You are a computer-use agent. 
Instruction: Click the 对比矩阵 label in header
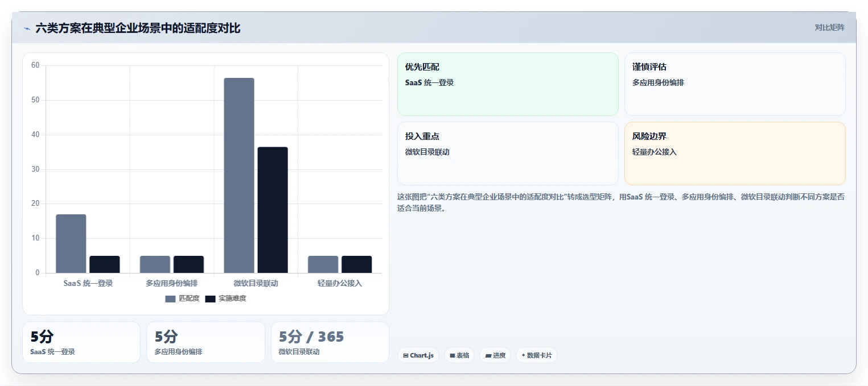pyautogui.click(x=829, y=27)
